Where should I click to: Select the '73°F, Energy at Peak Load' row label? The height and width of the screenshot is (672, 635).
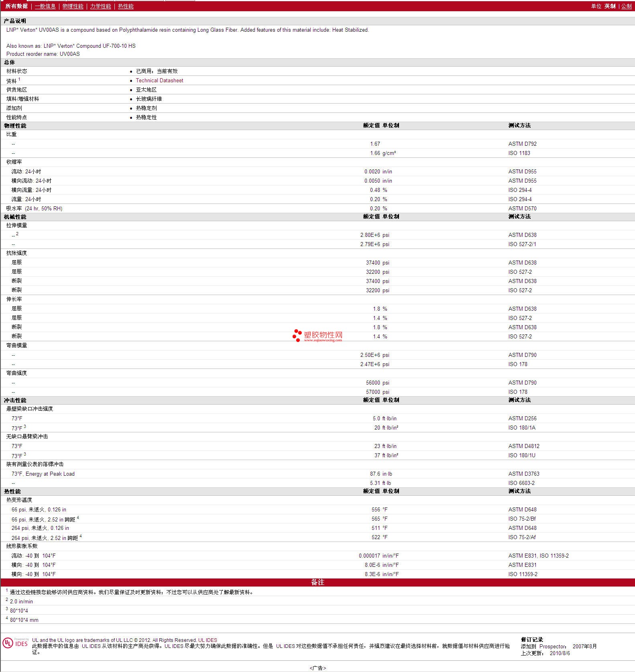point(43,474)
